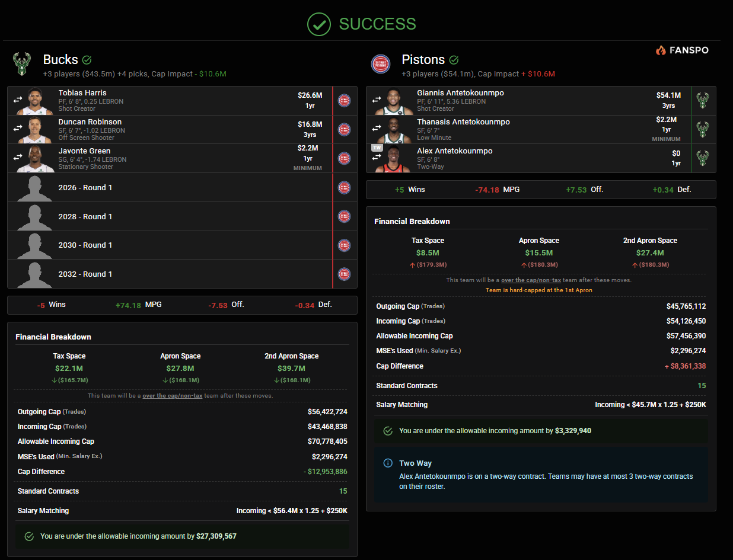Click Pistons logo on 2030 Round 1 pick
The height and width of the screenshot is (560, 733).
(x=344, y=245)
